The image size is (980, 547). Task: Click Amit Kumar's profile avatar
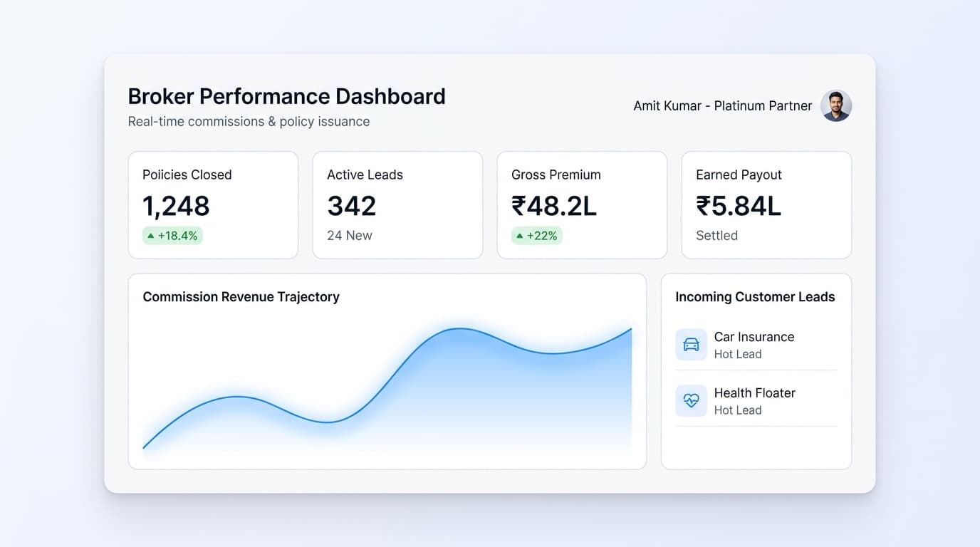(x=836, y=105)
